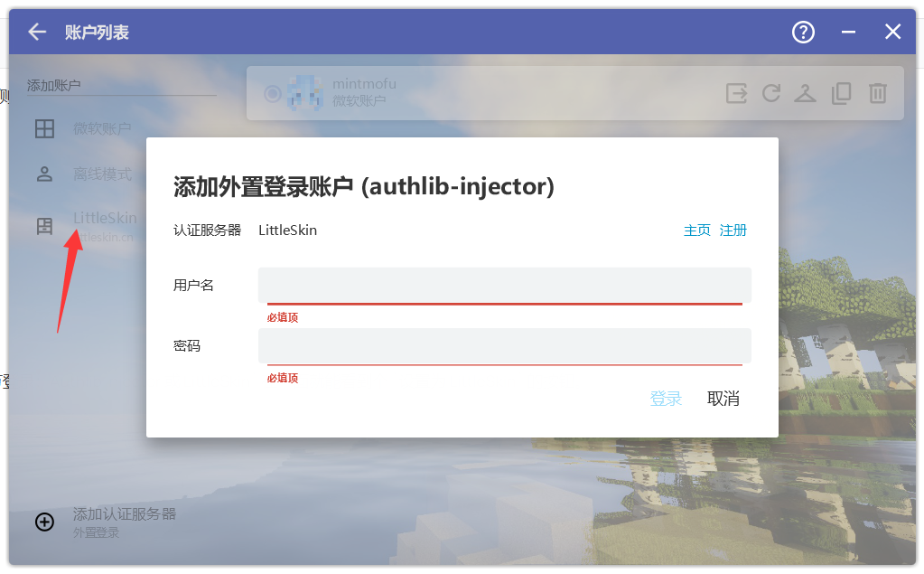This screenshot has height=574, width=924.
Task: Click the back arrow in title bar
Action: (x=36, y=33)
